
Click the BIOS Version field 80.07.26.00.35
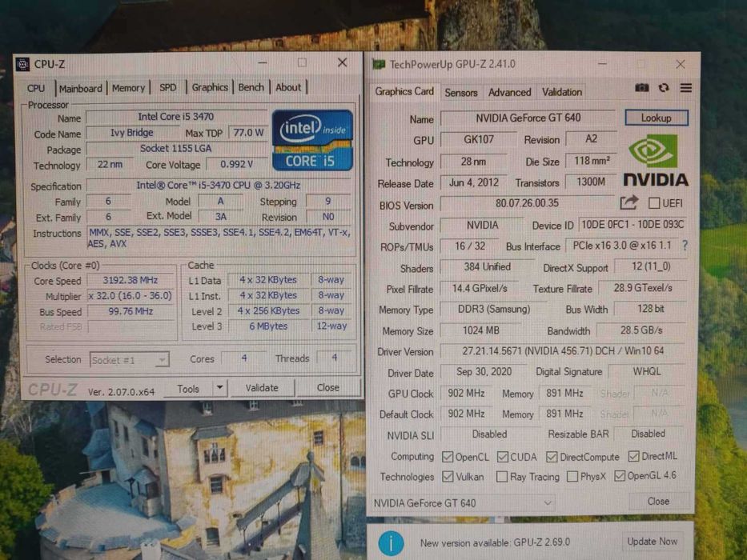click(527, 203)
